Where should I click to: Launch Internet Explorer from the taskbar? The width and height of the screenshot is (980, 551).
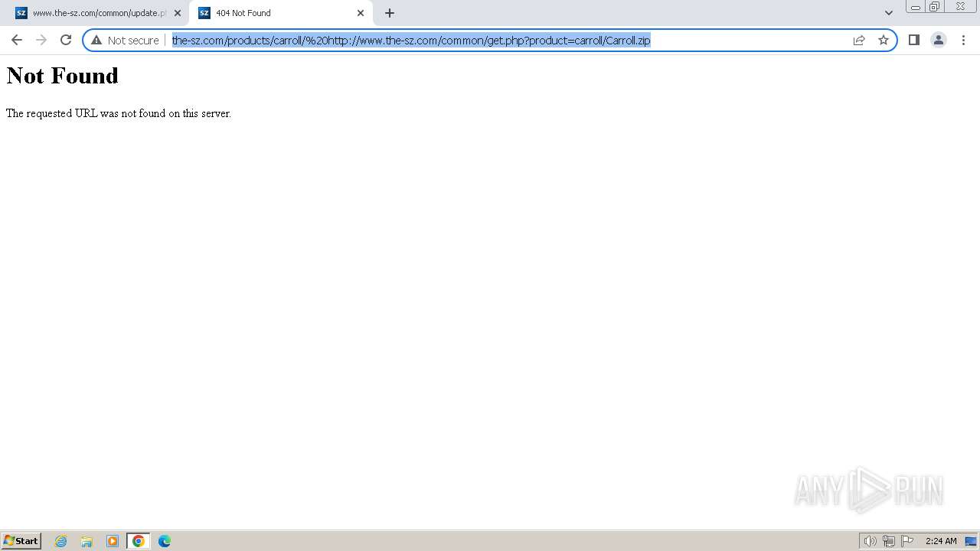(61, 541)
